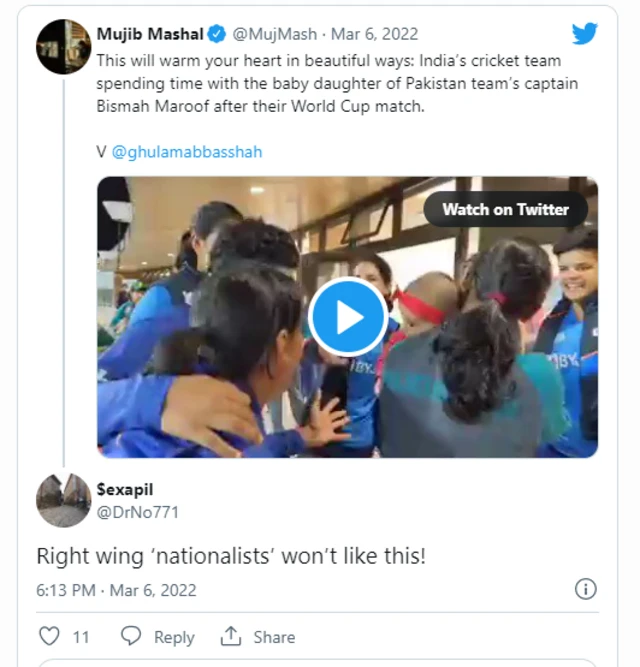The width and height of the screenshot is (640, 667).
Task: Open $exapil's profile picture
Action: pos(64,500)
